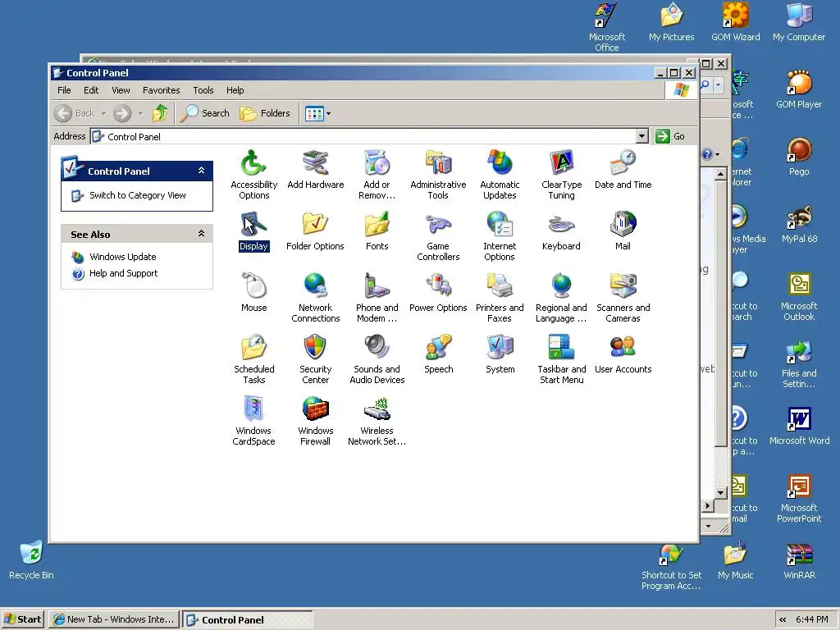Expand the Back button history arrow
The image size is (840, 630).
104,113
